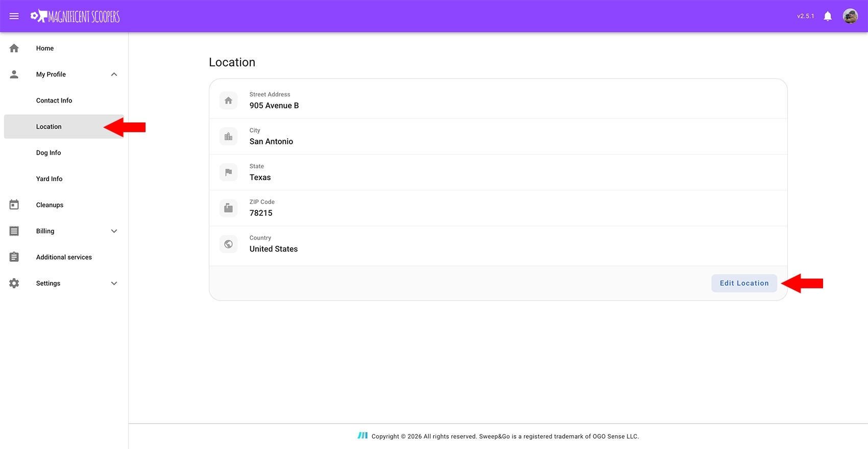Click the Cleanups calendar icon
This screenshot has height=449, width=868.
(14, 205)
